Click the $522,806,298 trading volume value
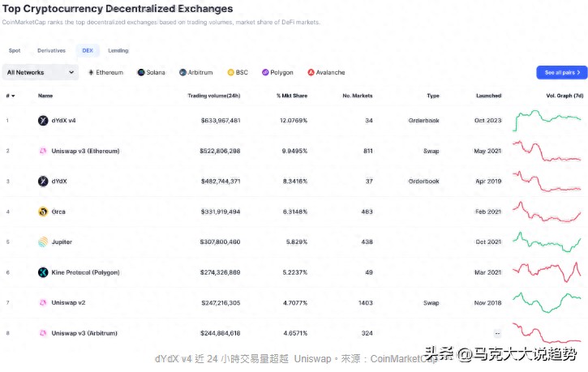Image resolution: width=588 pixels, height=372 pixels. 220,151
